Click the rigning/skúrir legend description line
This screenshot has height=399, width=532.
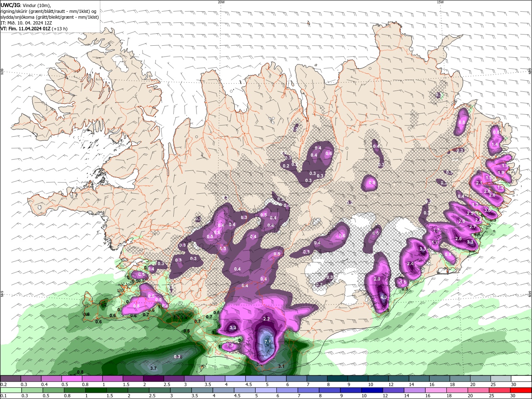pos(48,11)
